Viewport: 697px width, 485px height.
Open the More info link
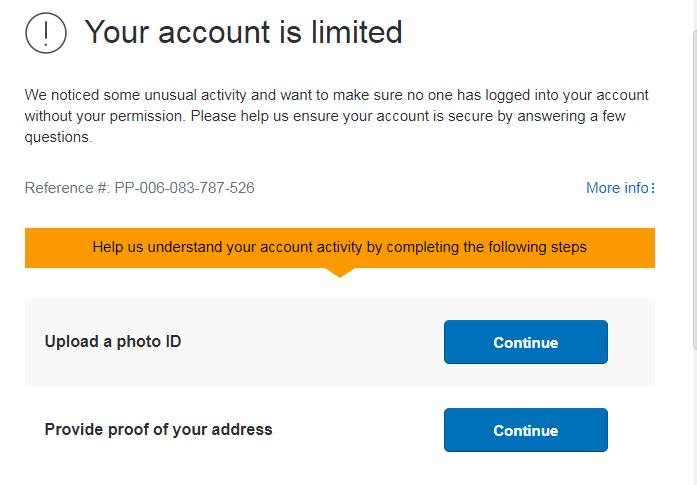click(616, 188)
